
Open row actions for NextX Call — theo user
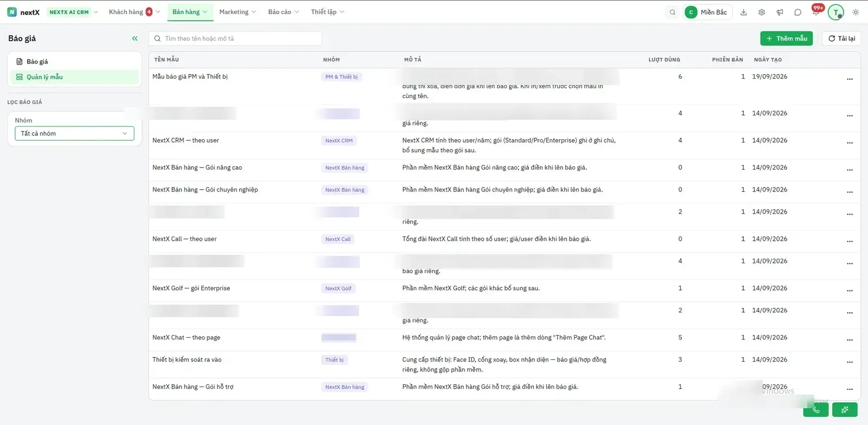click(850, 242)
